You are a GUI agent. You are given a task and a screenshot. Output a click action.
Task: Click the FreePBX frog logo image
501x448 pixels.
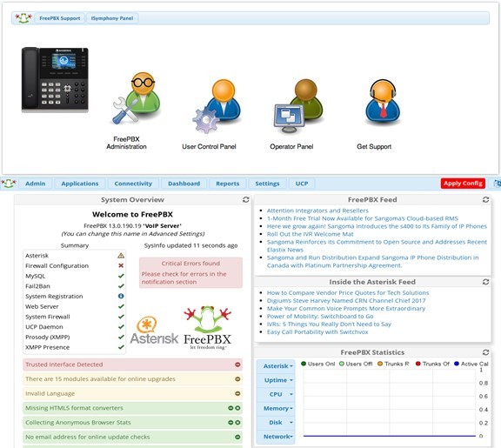click(207, 328)
